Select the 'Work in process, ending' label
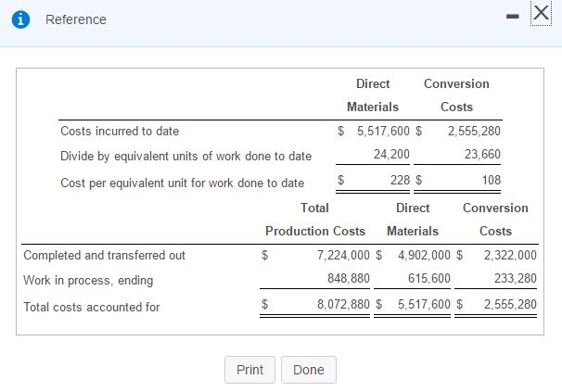This screenshot has width=562, height=392. point(88,280)
